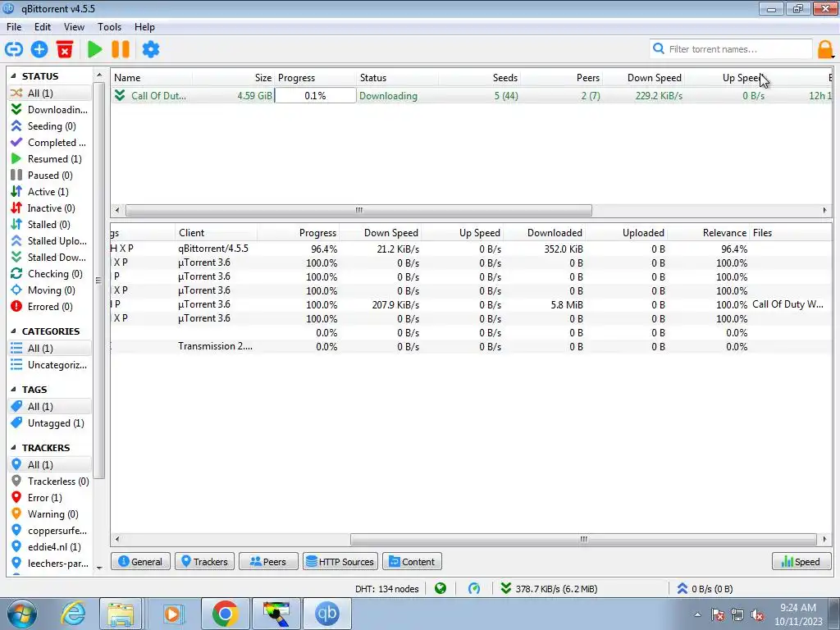Select the coppersurfe... tracker entry

pyautogui.click(x=49, y=531)
